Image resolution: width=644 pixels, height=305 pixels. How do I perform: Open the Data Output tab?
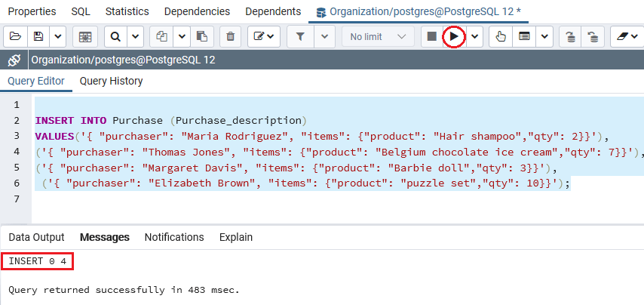coord(36,237)
